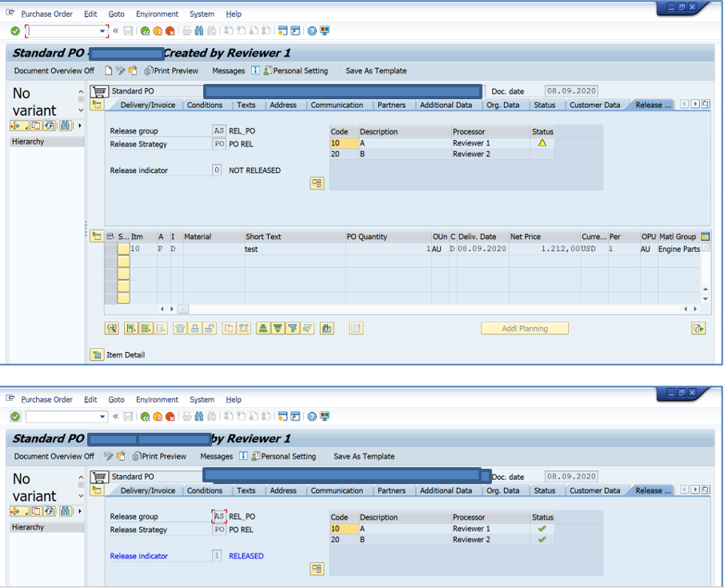The width and height of the screenshot is (724, 588).
Task: Click Document Overview Off in the NOT RELEASED window
Action: click(x=54, y=70)
